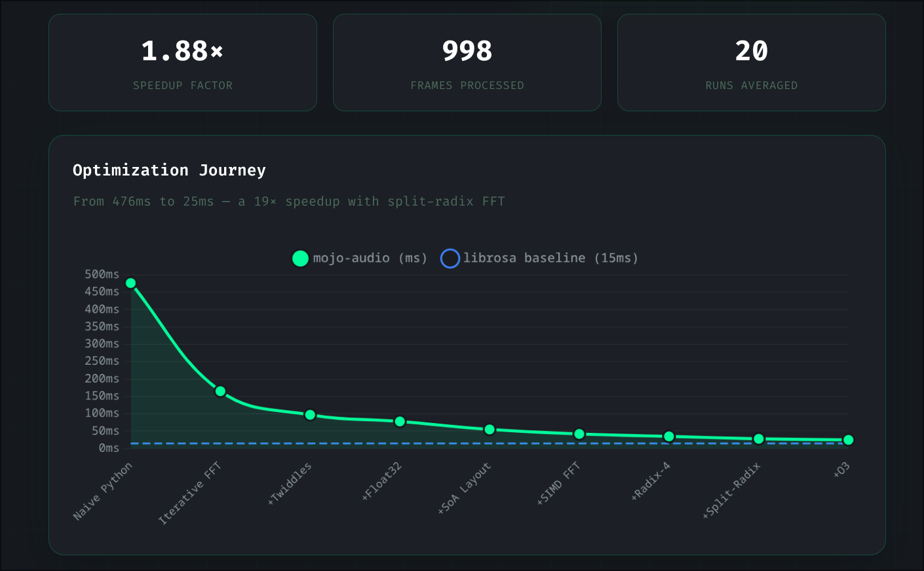The image size is (924, 571).
Task: Click the +Twiddles data point
Action: click(310, 414)
